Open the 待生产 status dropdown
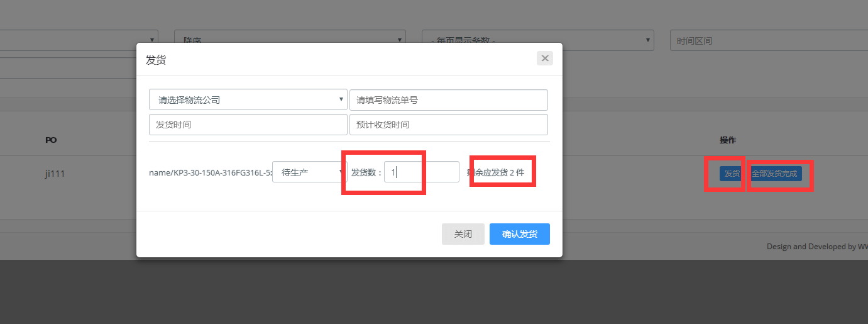The height and width of the screenshot is (324, 868). (x=310, y=172)
